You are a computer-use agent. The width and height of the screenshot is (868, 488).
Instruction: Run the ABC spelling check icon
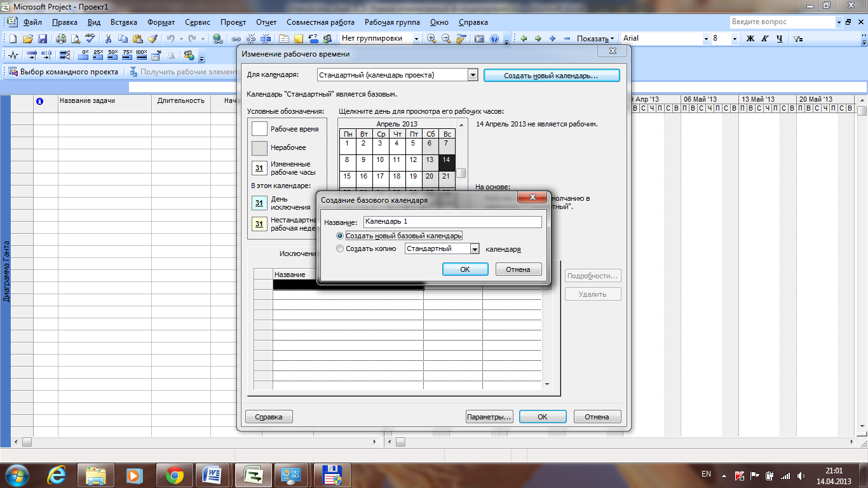[90, 38]
